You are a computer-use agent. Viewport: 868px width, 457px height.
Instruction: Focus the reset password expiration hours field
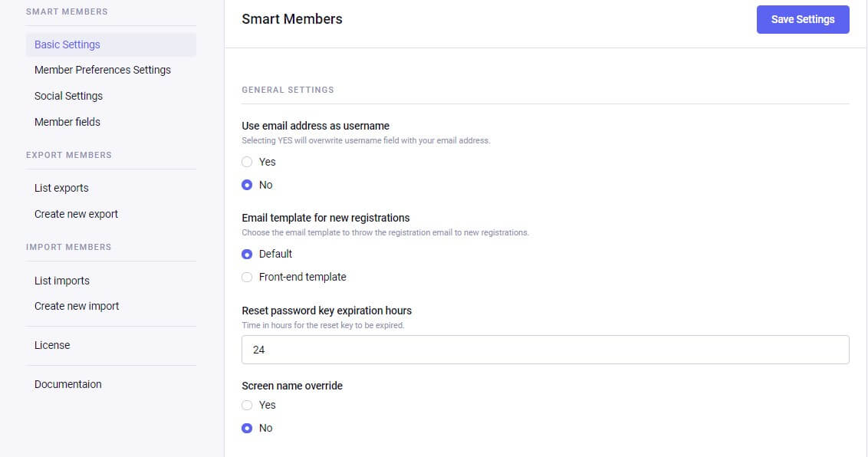(545, 350)
